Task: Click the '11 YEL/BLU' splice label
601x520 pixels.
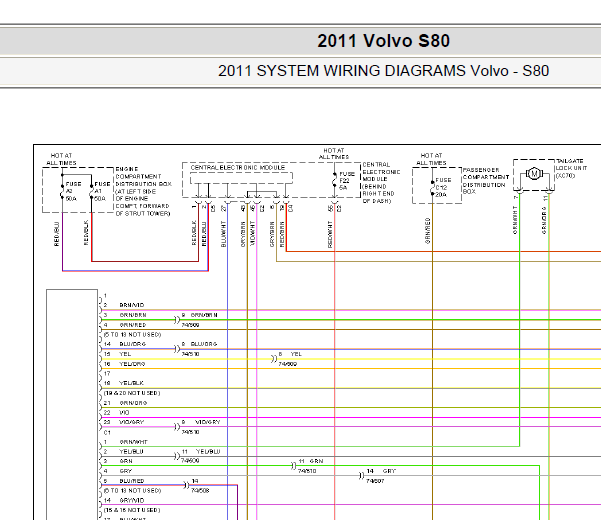Action: (x=201, y=452)
